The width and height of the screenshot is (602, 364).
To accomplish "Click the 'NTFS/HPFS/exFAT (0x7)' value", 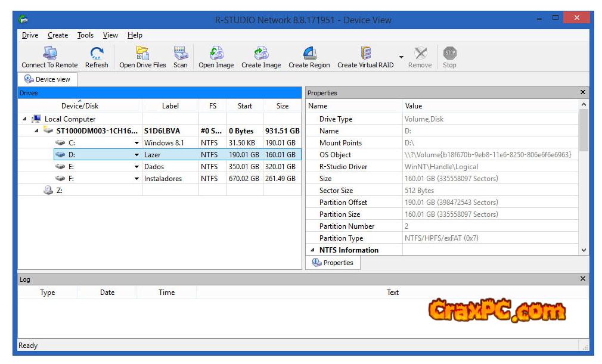I will 442,238.
